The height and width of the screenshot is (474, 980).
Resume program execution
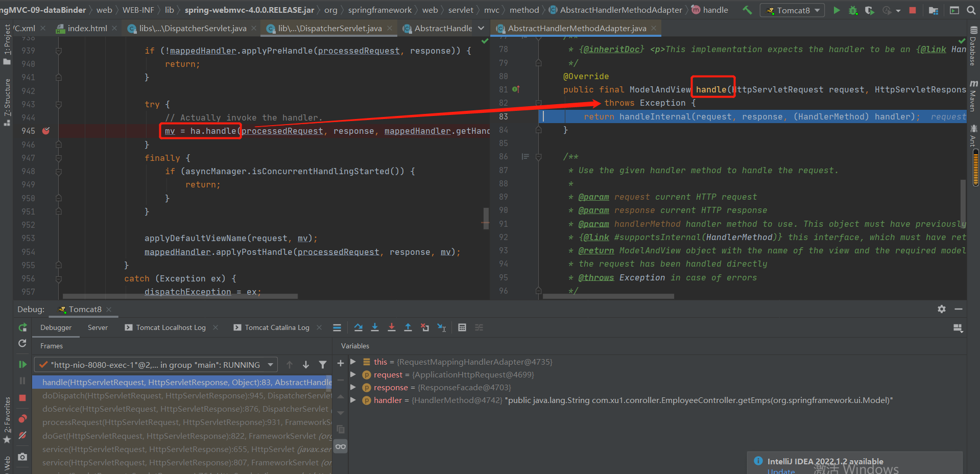(22, 364)
